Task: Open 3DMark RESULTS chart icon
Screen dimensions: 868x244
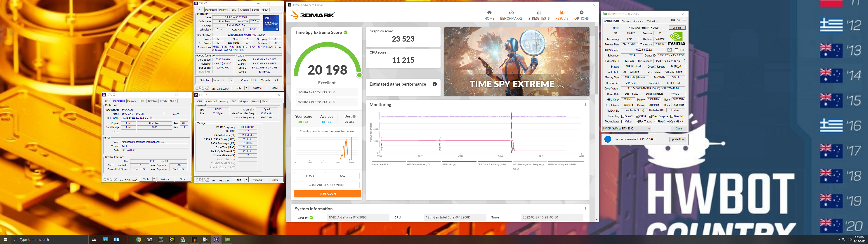Action: pos(562,12)
